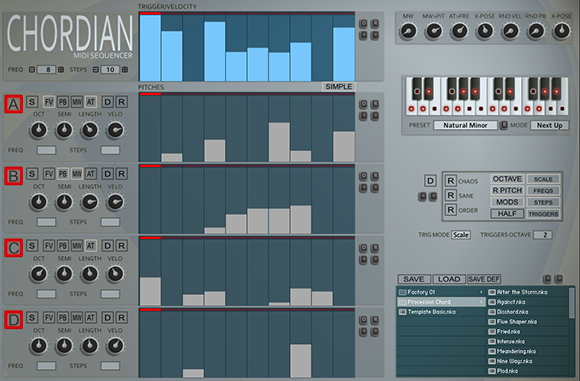
Task: Open row D FREQ value box
Action: tap(46, 366)
